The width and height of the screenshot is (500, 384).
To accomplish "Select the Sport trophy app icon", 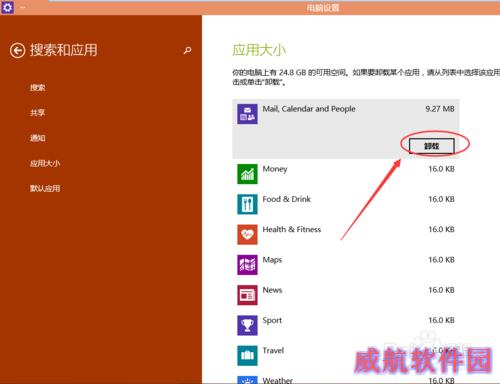I will 247,325.
